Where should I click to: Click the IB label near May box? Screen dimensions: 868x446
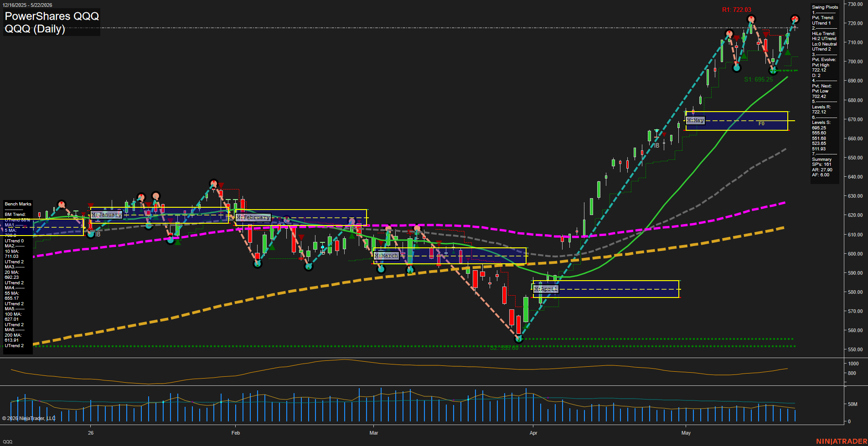pos(657,146)
